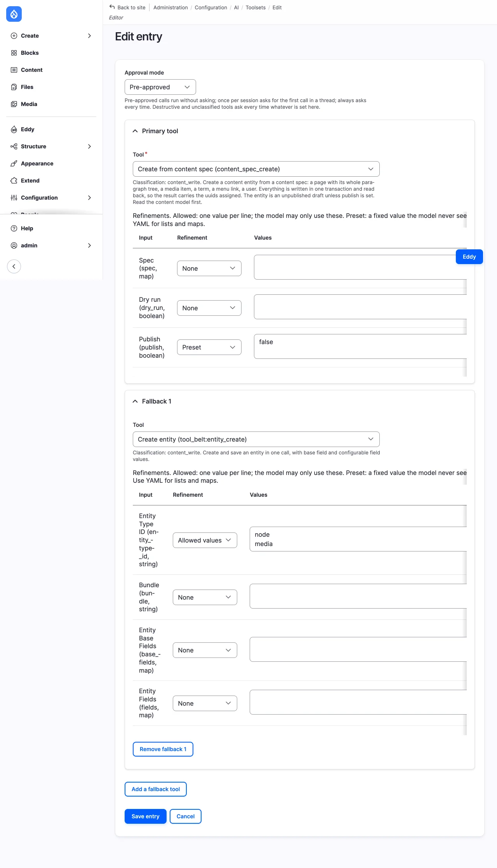Open the Dry run refinement dropdown
497x868 pixels.
click(x=209, y=308)
